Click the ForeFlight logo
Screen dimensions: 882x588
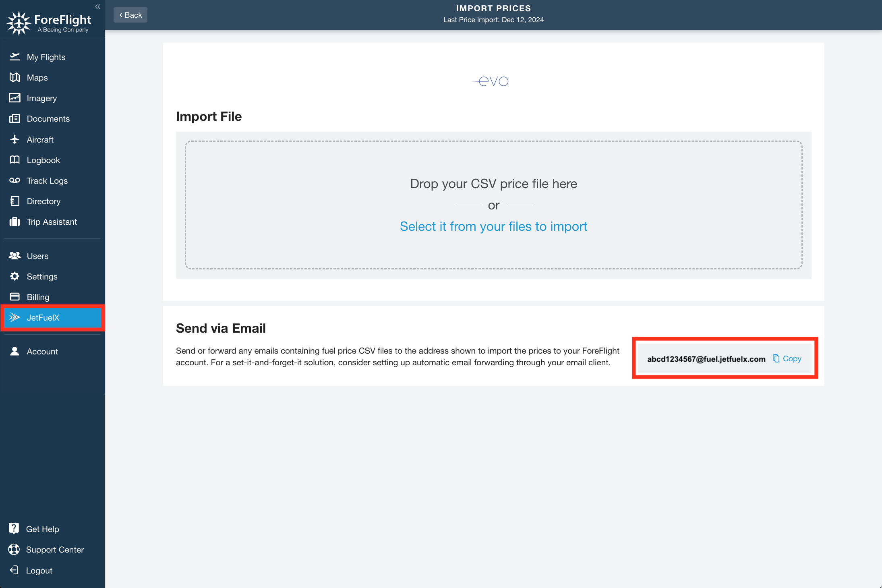point(49,23)
